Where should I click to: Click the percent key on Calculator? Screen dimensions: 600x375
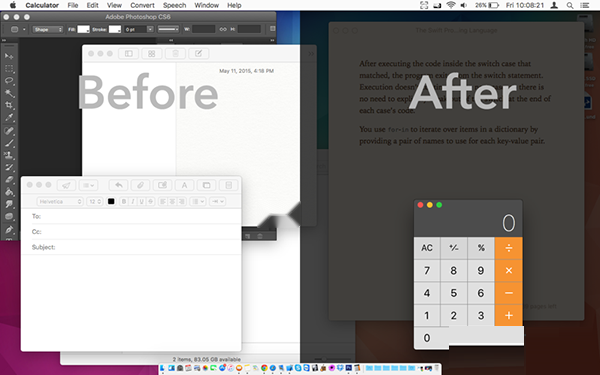pyautogui.click(x=481, y=248)
